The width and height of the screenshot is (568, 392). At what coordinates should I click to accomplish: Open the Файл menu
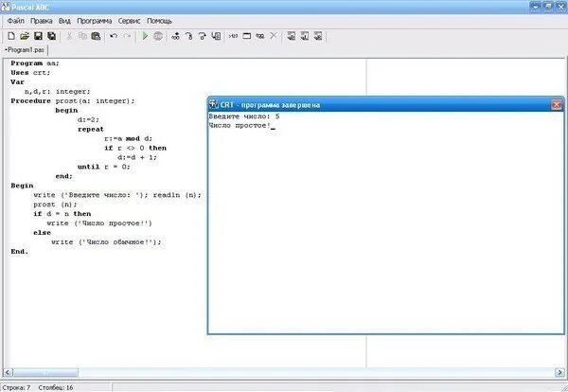[x=16, y=21]
